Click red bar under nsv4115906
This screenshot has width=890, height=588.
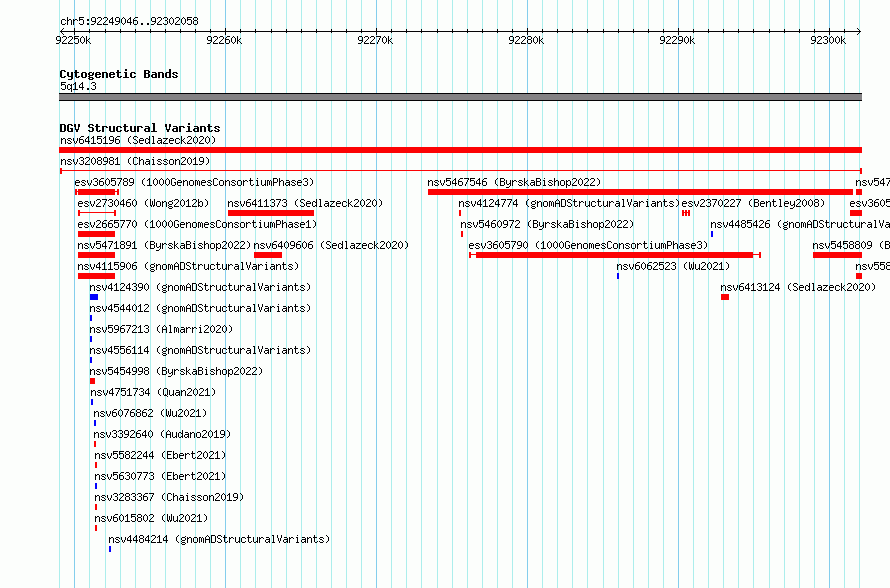[96, 276]
